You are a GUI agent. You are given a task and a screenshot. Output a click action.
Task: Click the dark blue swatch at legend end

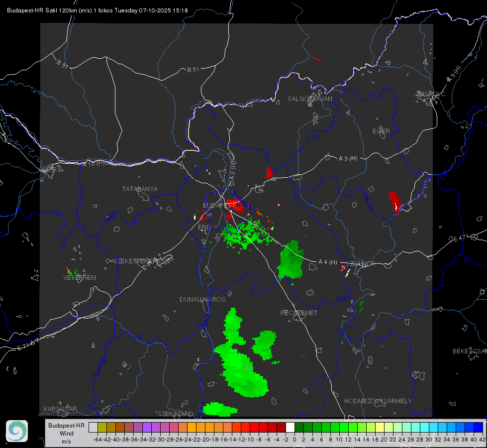tap(479, 427)
